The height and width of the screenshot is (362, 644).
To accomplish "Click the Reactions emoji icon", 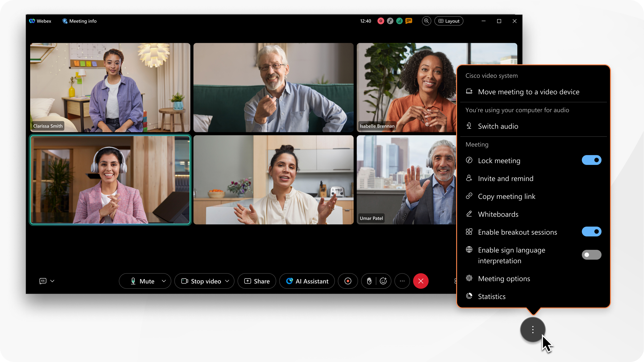I will click(x=383, y=281).
